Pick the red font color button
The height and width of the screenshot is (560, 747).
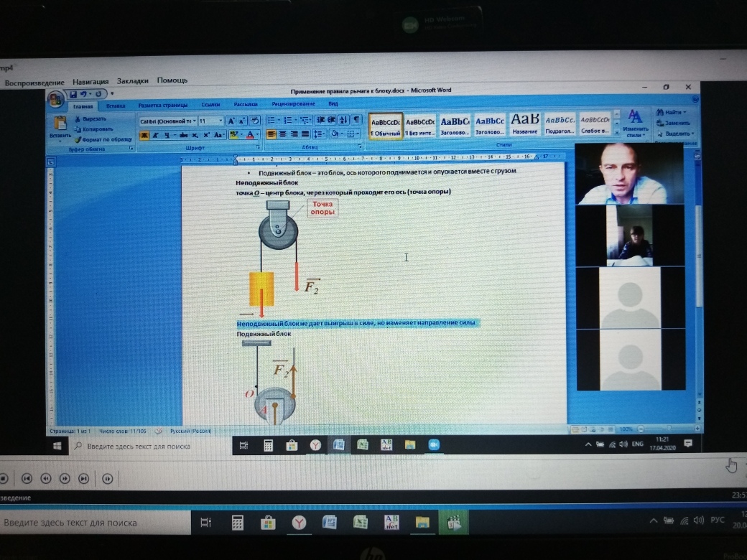[251, 134]
